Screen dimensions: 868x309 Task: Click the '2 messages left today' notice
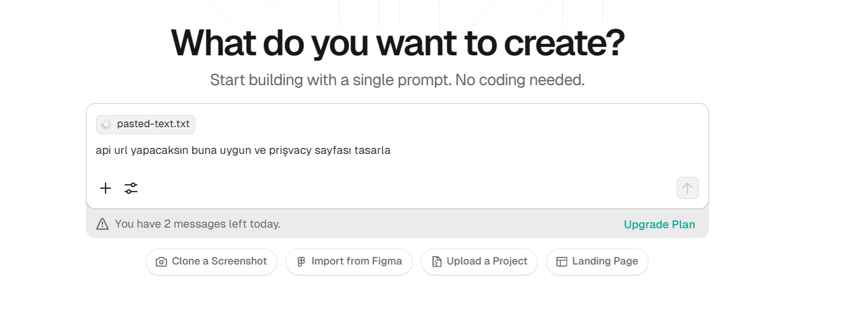pos(198,224)
